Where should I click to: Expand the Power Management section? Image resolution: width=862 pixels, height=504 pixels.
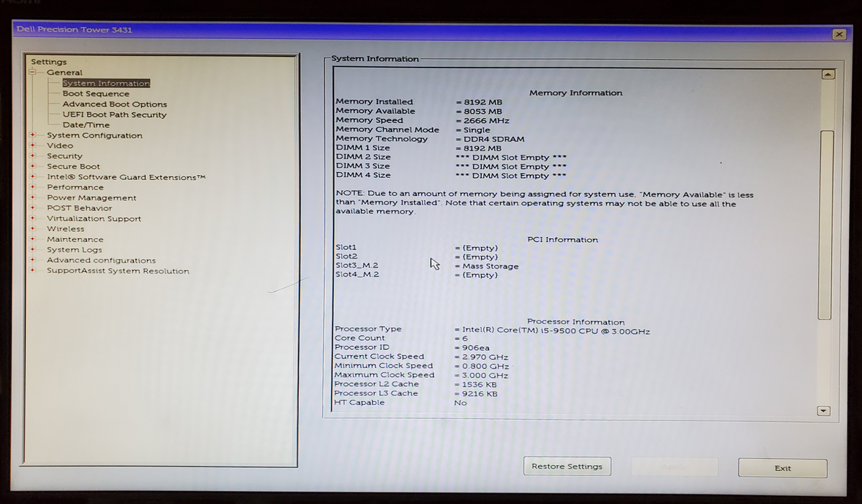click(32, 197)
